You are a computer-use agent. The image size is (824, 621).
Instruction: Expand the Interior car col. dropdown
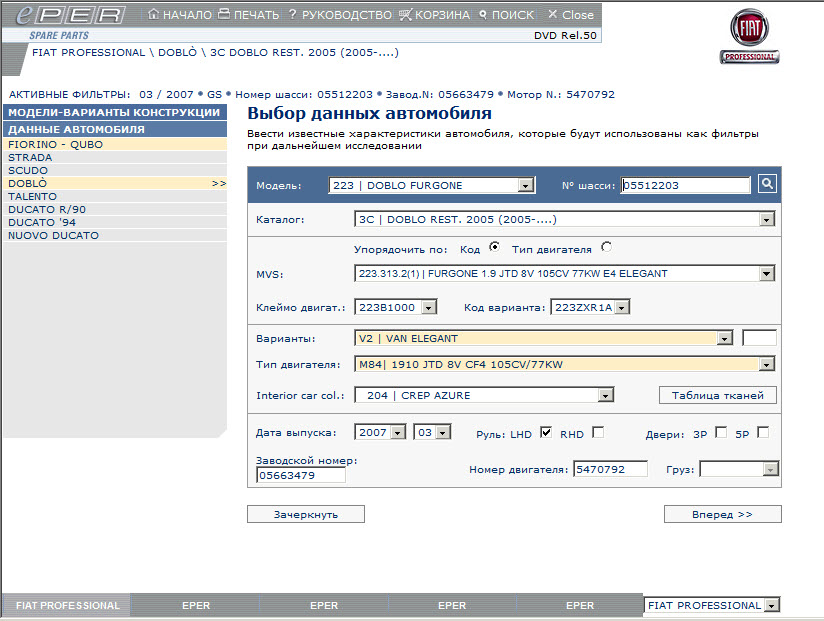pos(605,395)
